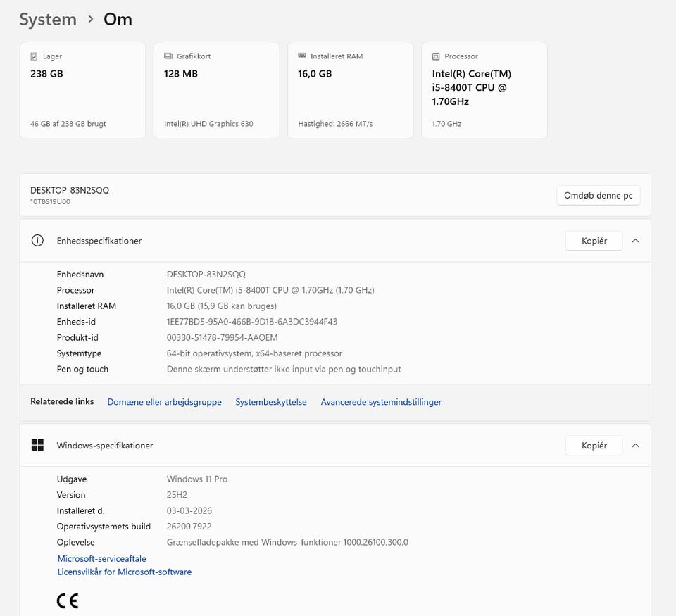Open the Microsoft-serviceaftale link
Image resolution: width=676 pixels, height=616 pixels.
[x=101, y=559]
